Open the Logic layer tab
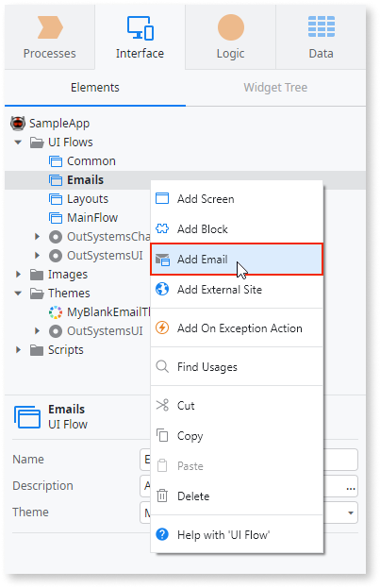 [x=230, y=37]
